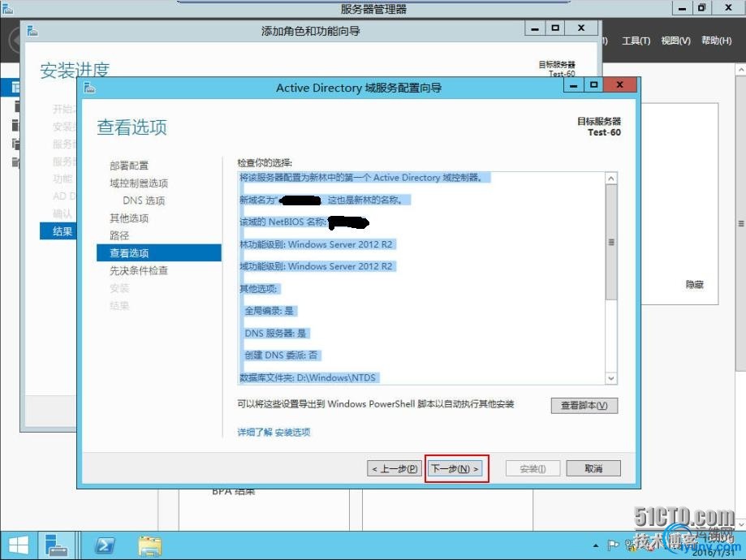The height and width of the screenshot is (560, 746).
Task: Close the AD configuration wizard window
Action: (x=619, y=85)
